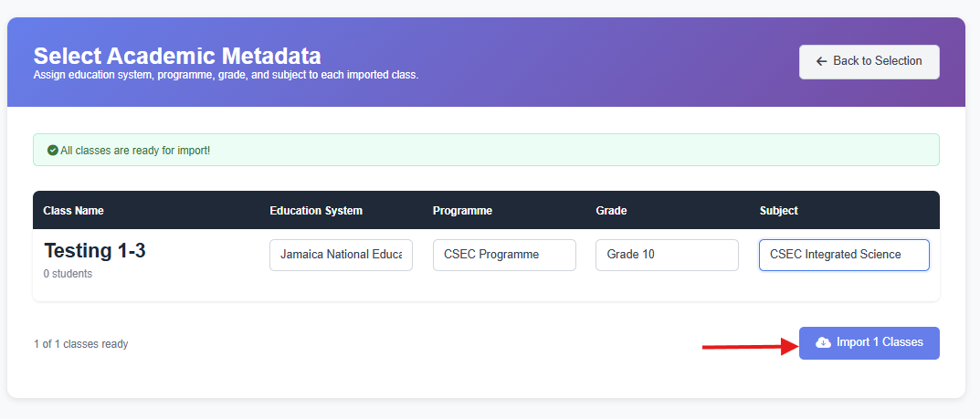Click the Programme column header

click(x=462, y=211)
